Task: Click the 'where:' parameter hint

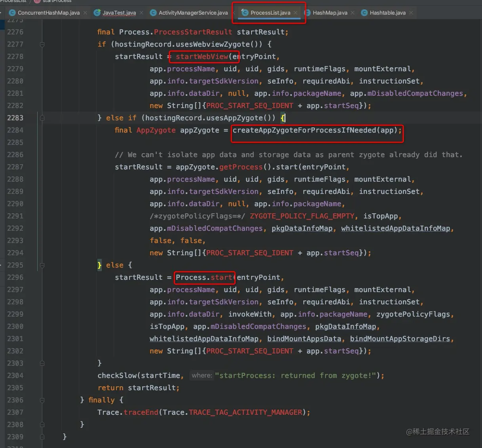Action: [202, 376]
